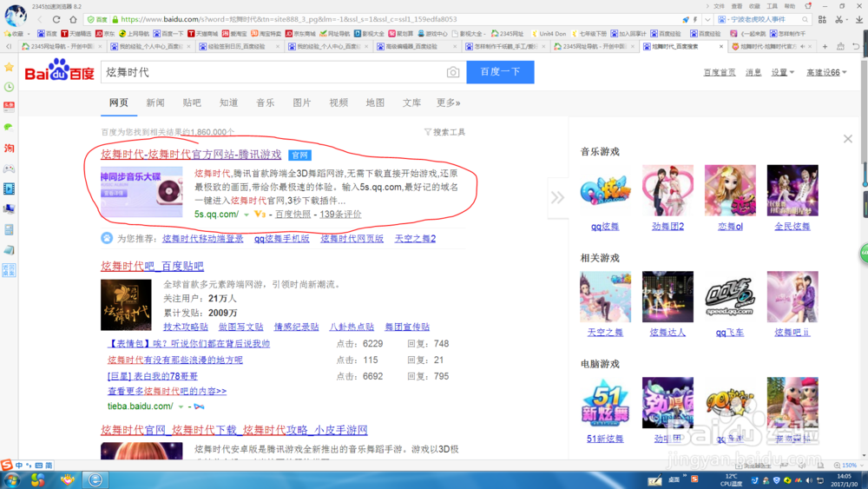Viewport: 868px width, 489px height.
Task: Click the lightning mode icon in address bar
Action: tap(695, 19)
